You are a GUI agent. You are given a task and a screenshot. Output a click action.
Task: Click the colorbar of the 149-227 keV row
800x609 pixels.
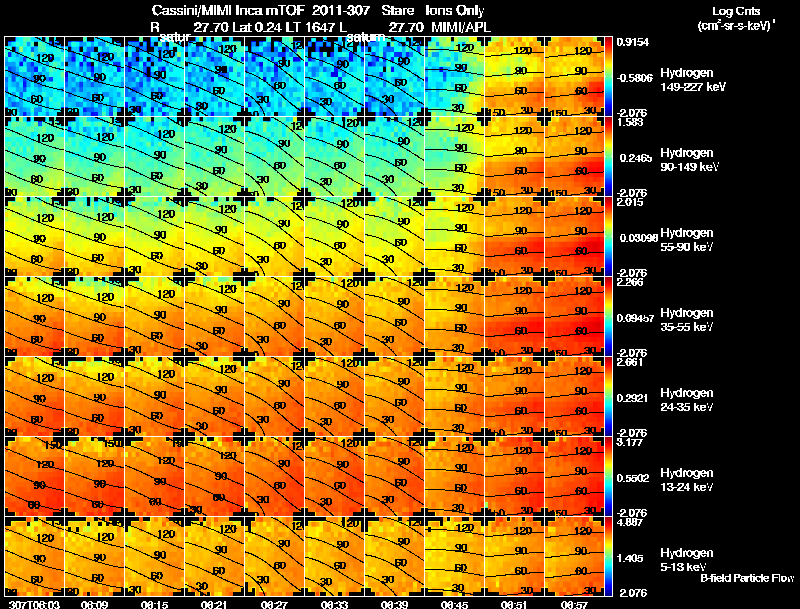[x=608, y=77]
